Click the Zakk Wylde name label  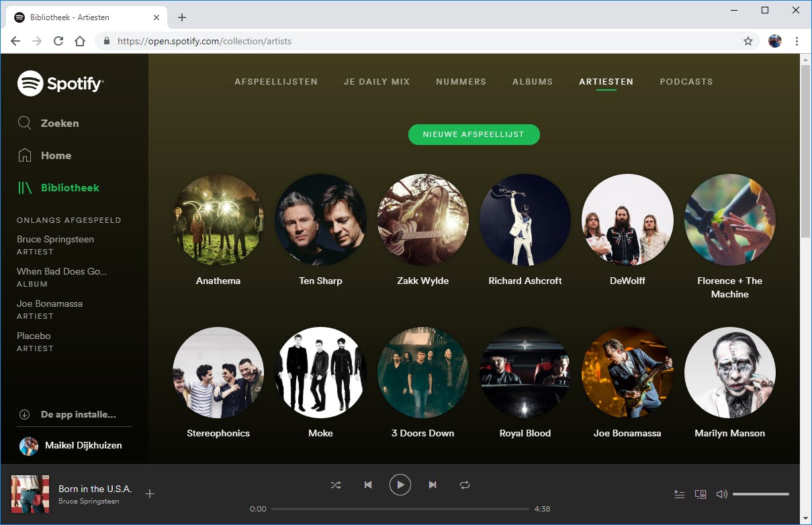pyautogui.click(x=423, y=281)
